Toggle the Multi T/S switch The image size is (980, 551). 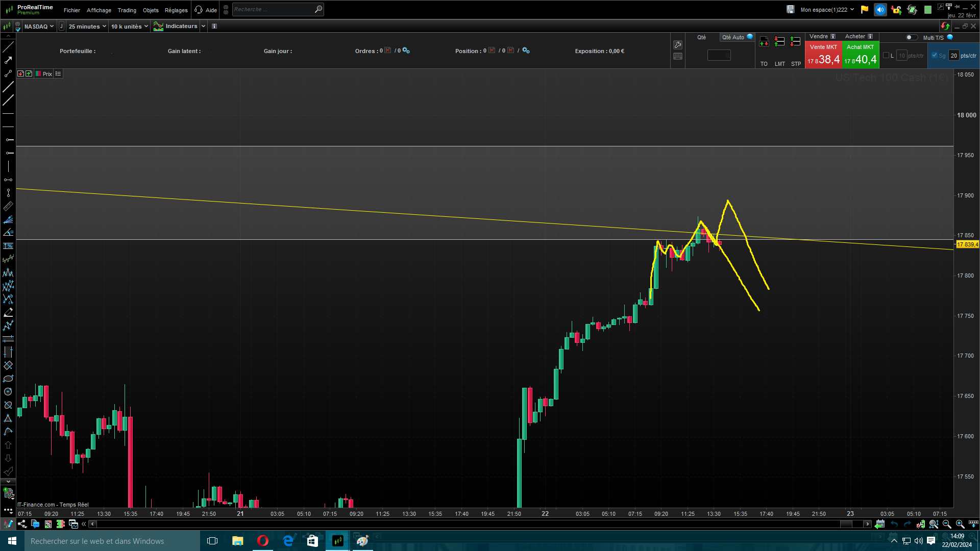click(911, 37)
